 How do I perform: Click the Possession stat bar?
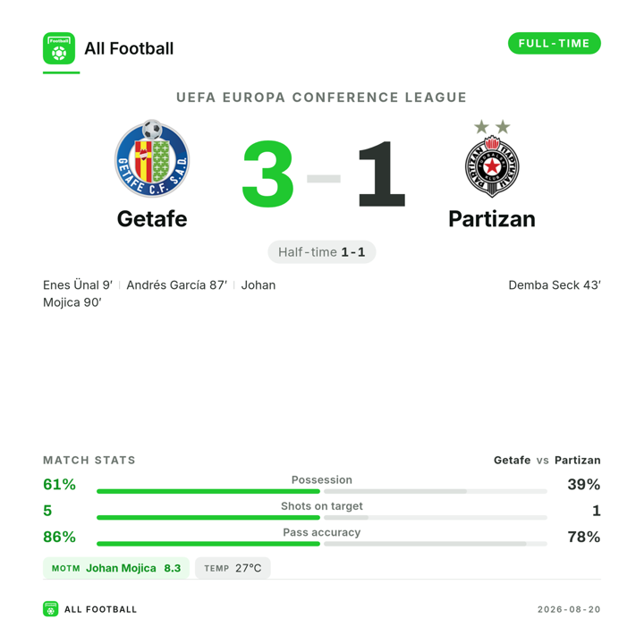322,491
